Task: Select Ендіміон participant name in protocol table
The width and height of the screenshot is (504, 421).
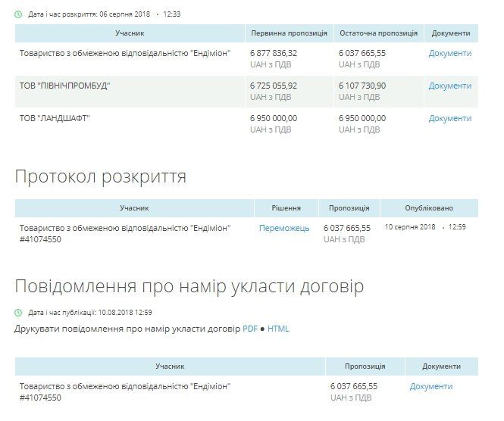Action: pyautogui.click(x=125, y=228)
